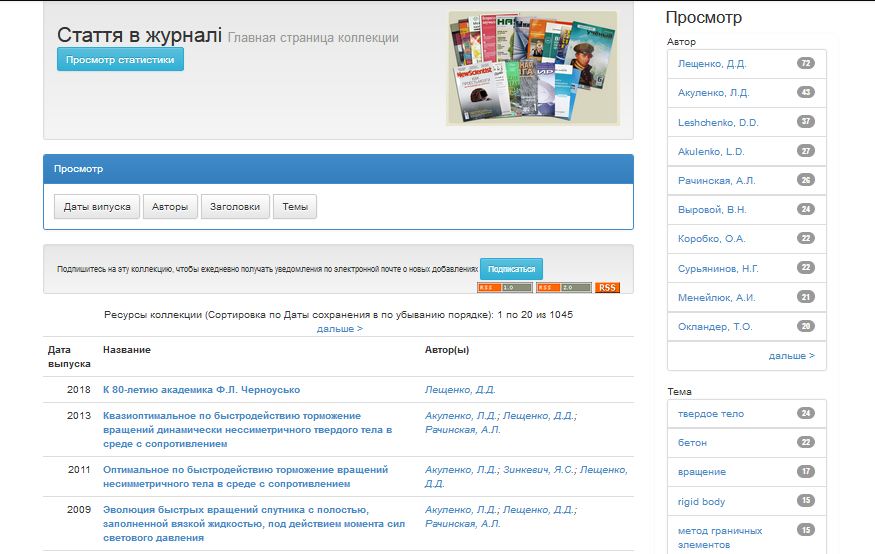
Task: Open article Квазиоптимальное по быстродействию торможение
Action: (x=248, y=430)
